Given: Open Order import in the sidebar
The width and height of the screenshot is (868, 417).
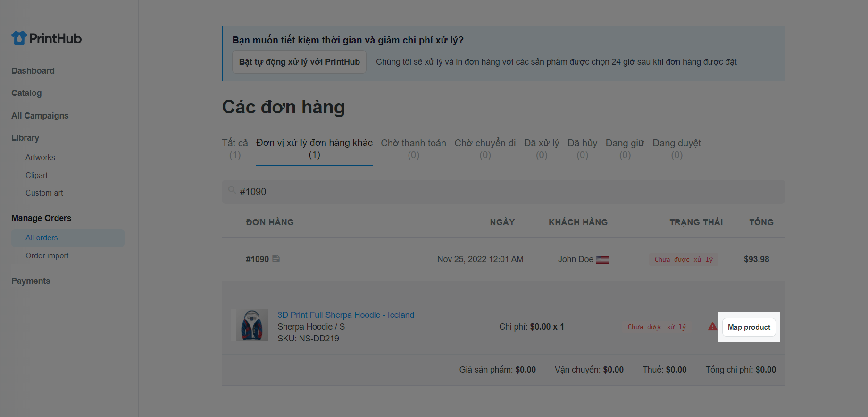Looking at the screenshot, I should point(47,255).
